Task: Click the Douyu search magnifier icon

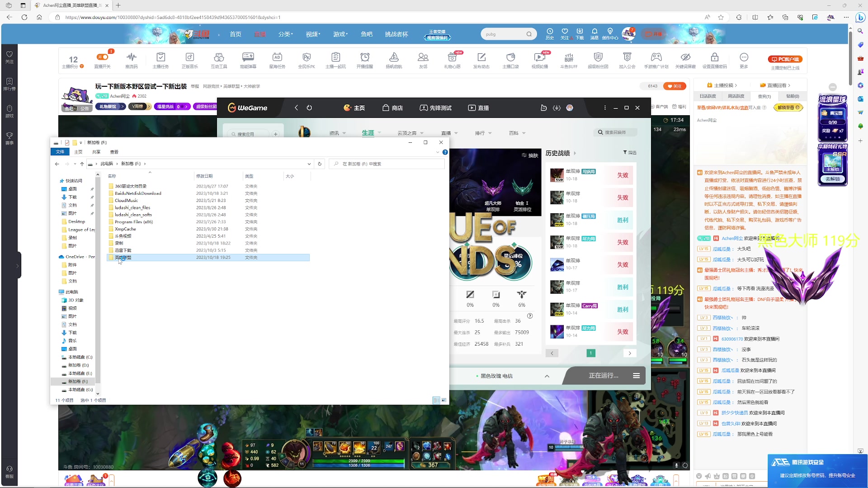Action: click(x=529, y=34)
